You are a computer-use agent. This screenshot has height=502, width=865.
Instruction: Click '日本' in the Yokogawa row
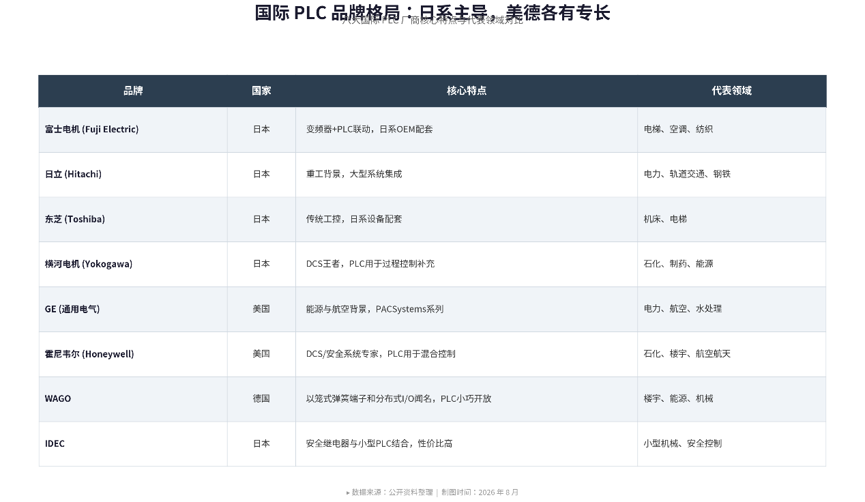click(261, 264)
